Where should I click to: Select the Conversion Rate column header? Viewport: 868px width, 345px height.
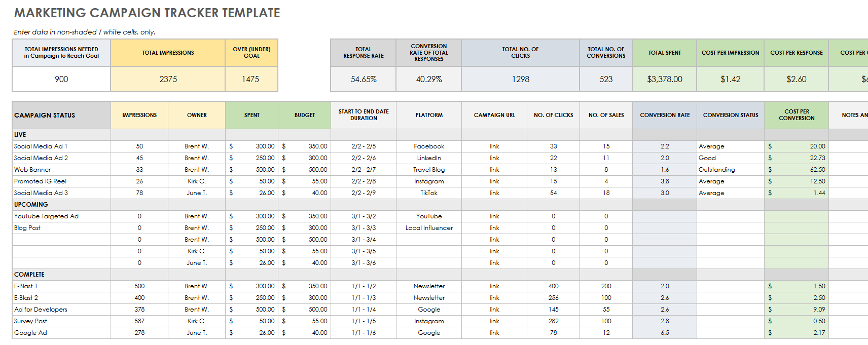pos(664,115)
